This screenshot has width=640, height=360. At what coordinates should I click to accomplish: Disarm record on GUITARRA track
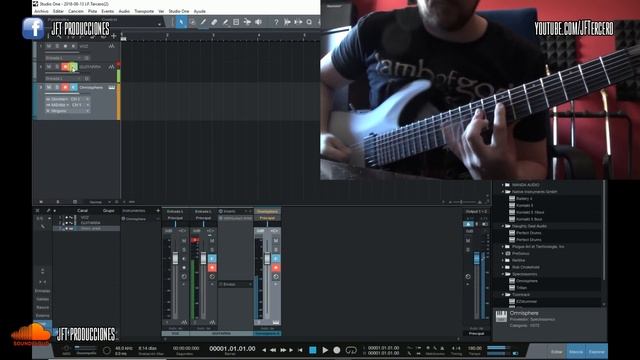[65, 67]
